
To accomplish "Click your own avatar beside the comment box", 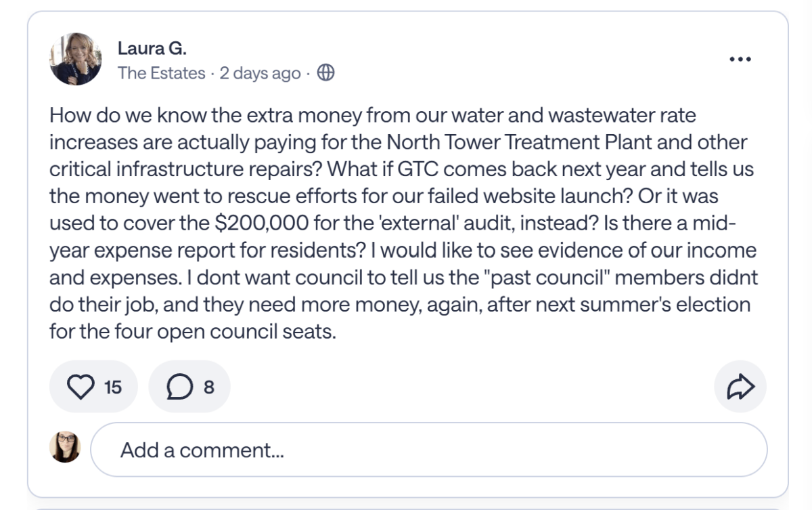I will point(65,448).
